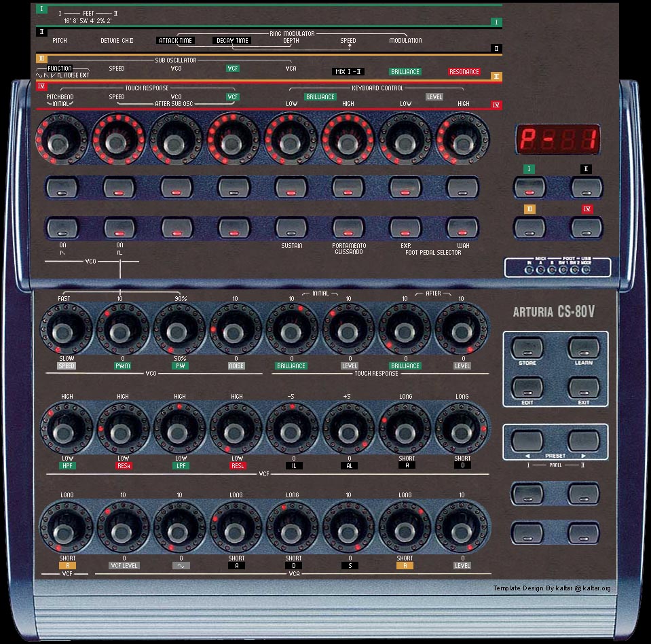Click the top encoder below RESONANCE label
The height and width of the screenshot is (644, 651).
[x=463, y=139]
